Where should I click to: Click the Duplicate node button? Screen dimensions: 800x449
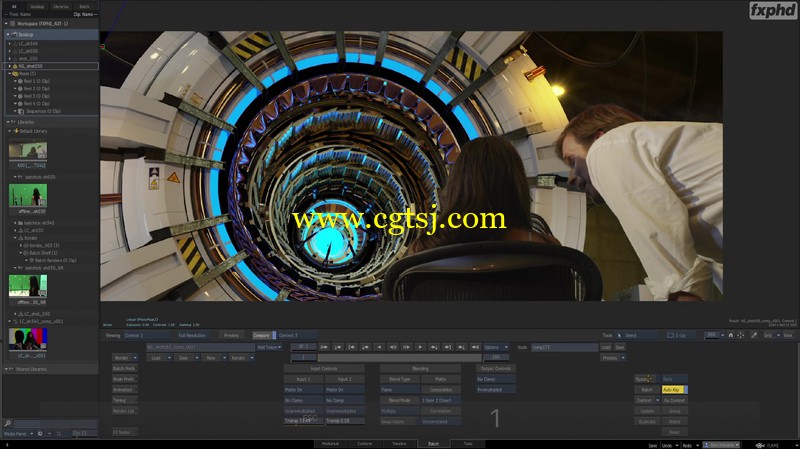647,421
